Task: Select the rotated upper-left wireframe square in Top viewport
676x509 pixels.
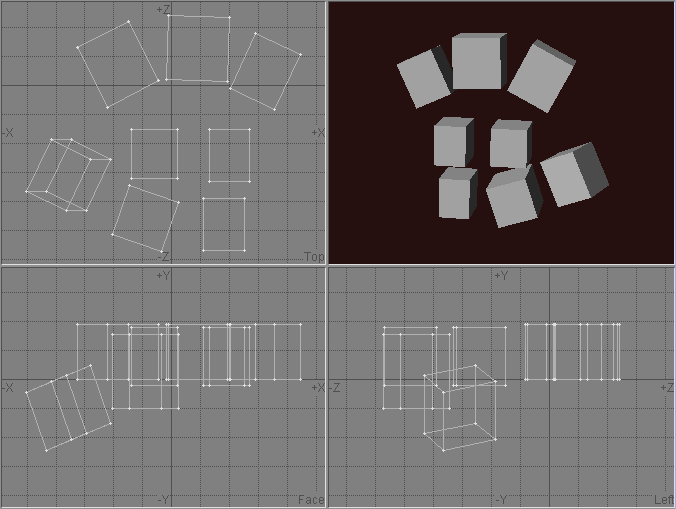Action: point(118,64)
